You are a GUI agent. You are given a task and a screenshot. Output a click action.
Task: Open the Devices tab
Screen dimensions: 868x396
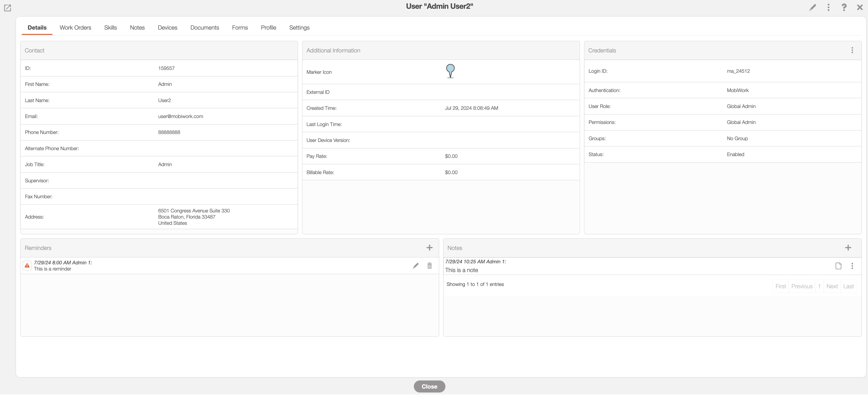point(167,28)
